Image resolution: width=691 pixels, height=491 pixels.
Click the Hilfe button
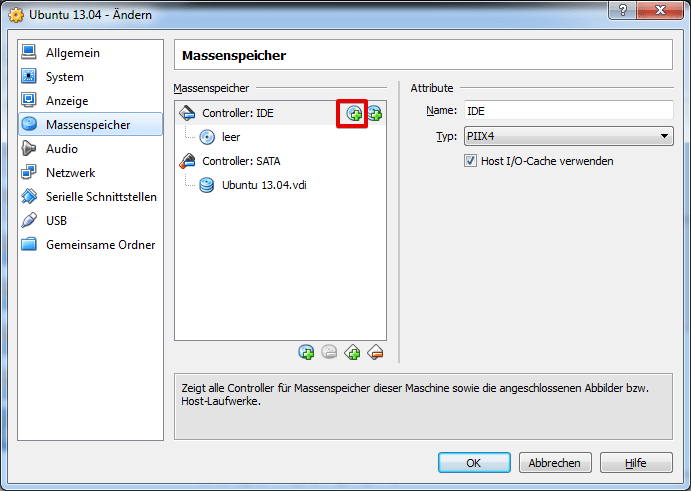click(x=636, y=463)
